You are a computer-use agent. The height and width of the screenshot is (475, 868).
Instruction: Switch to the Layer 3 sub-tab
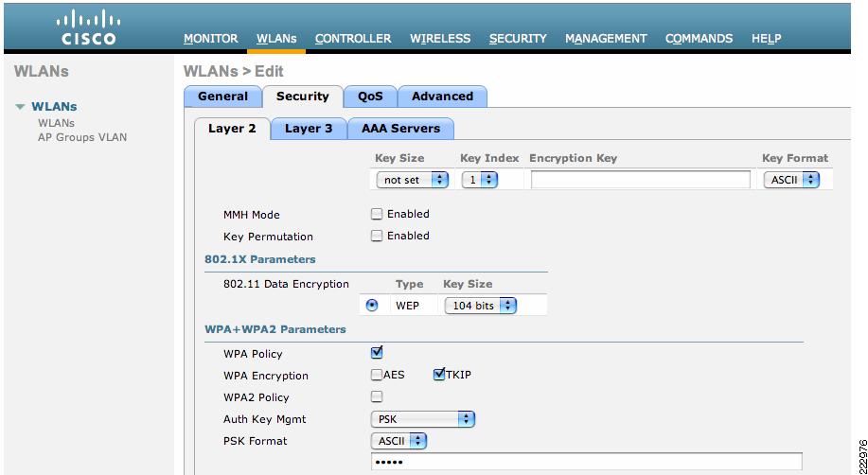(309, 129)
